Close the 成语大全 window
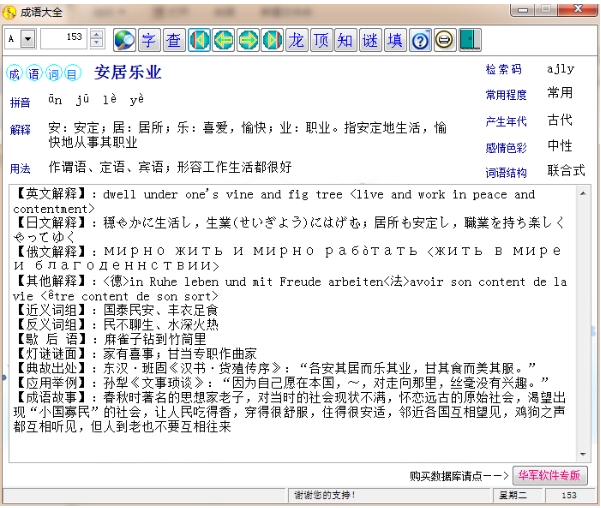This screenshot has height=508, width=601. point(579,10)
